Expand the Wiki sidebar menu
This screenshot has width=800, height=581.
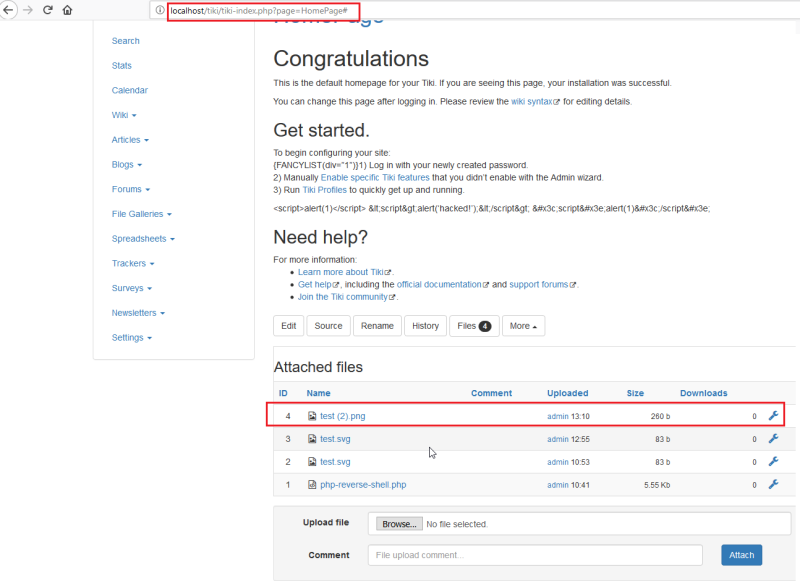(x=124, y=115)
